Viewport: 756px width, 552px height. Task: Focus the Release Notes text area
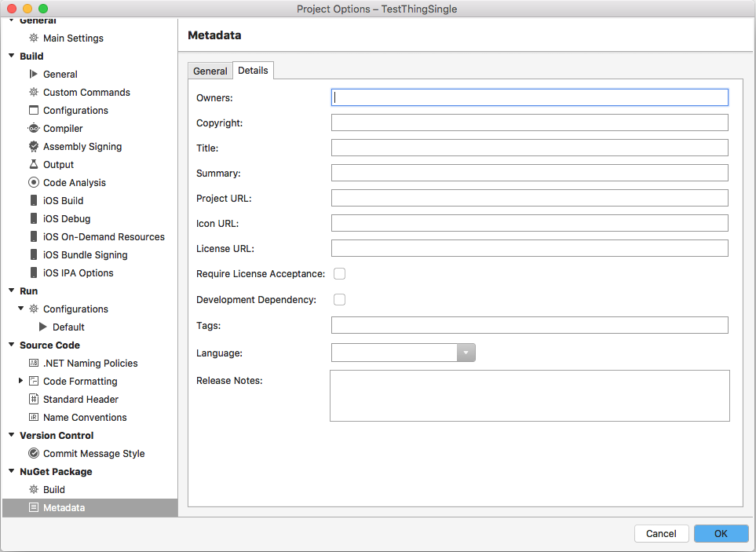click(x=529, y=396)
